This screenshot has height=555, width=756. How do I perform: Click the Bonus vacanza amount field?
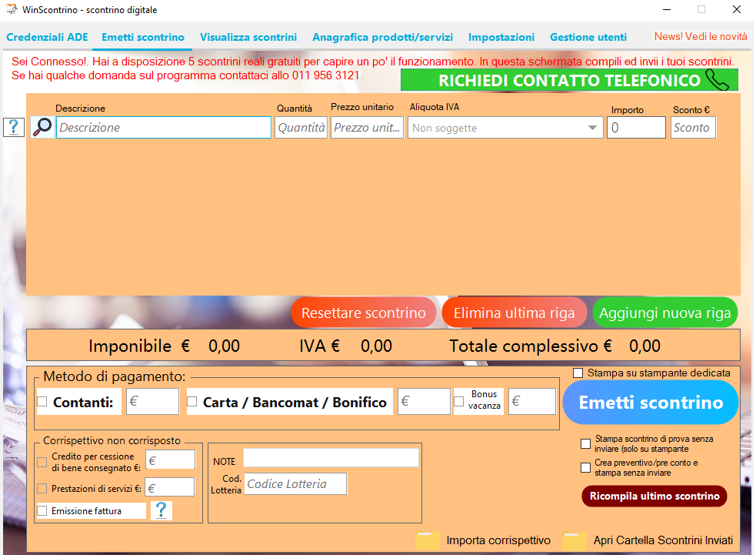click(531, 401)
